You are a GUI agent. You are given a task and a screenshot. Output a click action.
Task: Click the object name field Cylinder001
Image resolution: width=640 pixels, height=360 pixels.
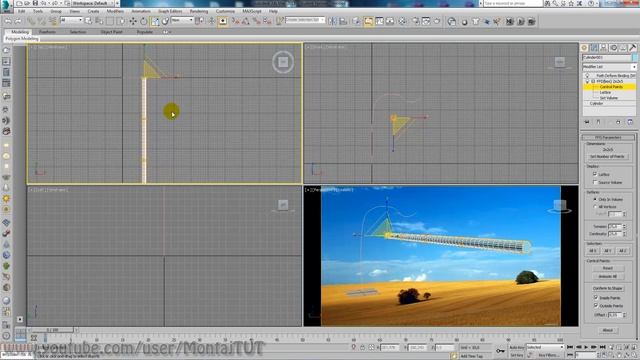click(x=607, y=58)
